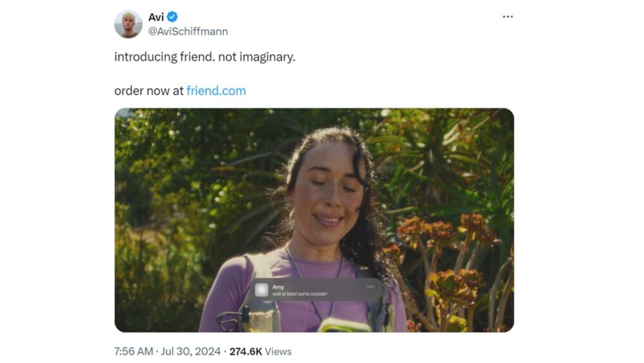Click the "order now at" text
The height and width of the screenshot is (363, 644).
[x=149, y=91]
